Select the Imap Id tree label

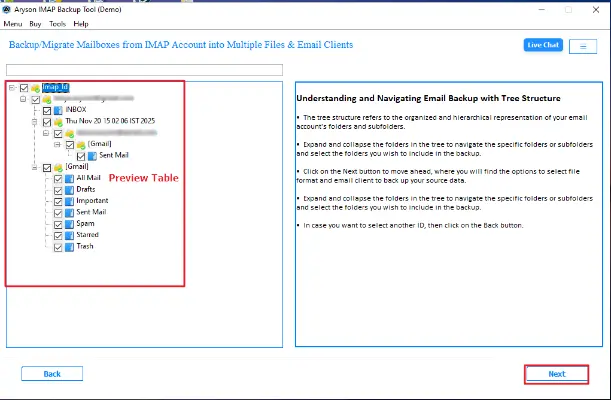pyautogui.click(x=55, y=87)
